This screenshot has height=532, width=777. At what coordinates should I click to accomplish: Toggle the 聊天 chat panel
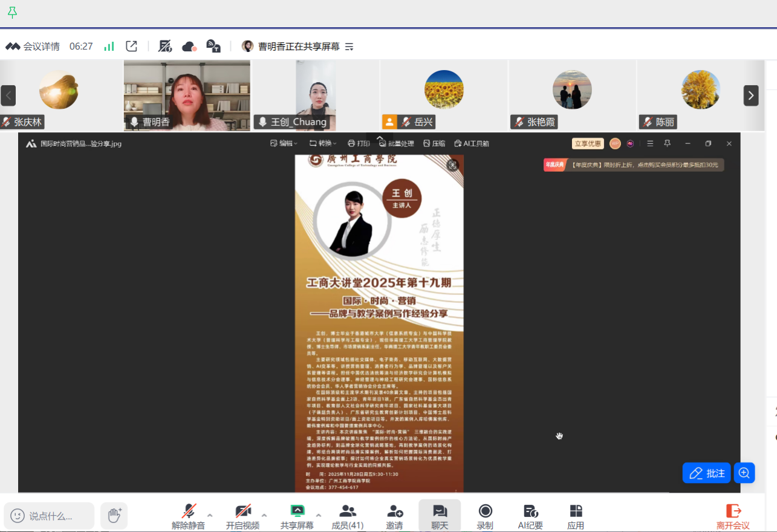click(x=440, y=516)
